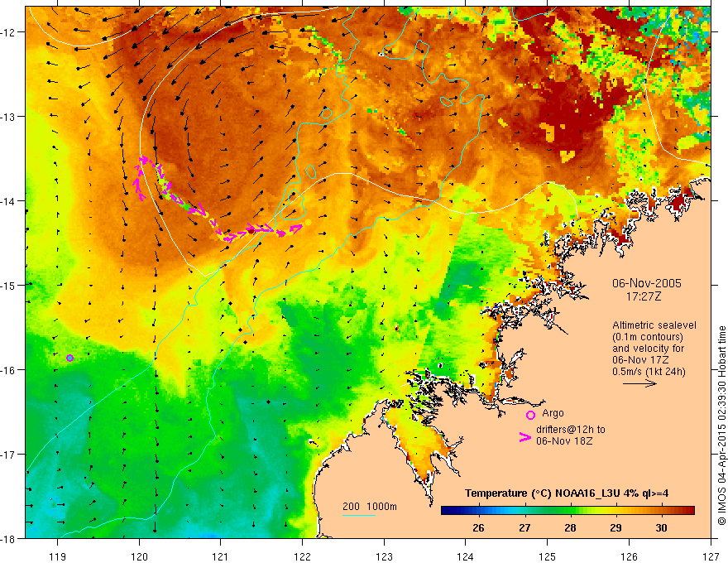
Task: Click the 'and velocity for' caption line
Action: tap(649, 349)
